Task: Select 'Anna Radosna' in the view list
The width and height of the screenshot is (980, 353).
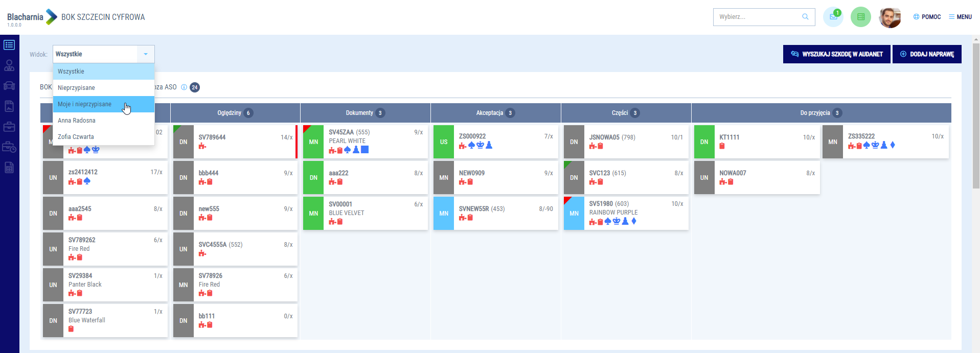Action: [77, 121]
